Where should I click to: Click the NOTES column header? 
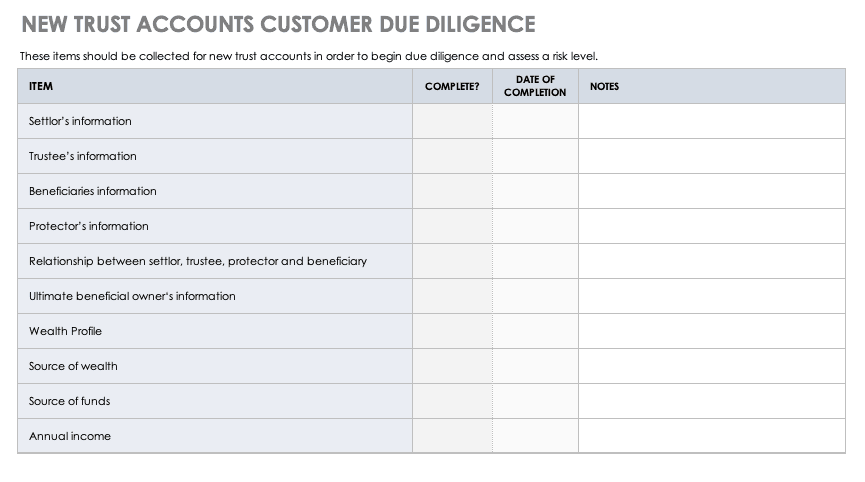tap(711, 86)
